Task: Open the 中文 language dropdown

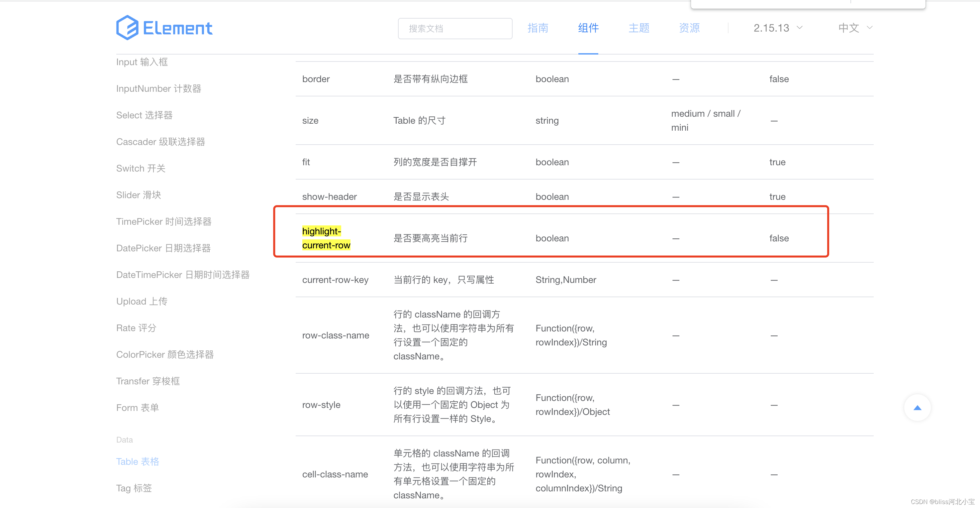Action: [849, 28]
